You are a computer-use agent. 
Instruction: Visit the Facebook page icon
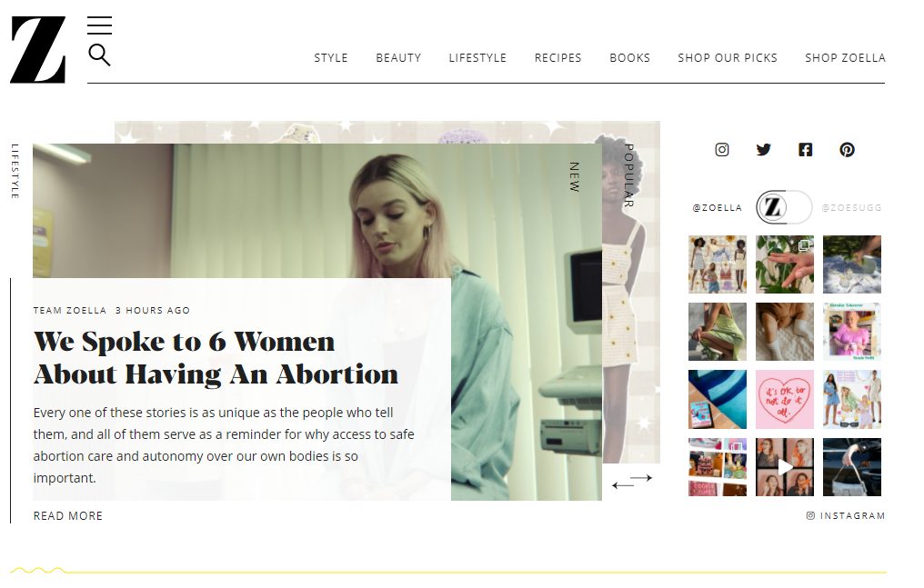pyautogui.click(x=806, y=150)
